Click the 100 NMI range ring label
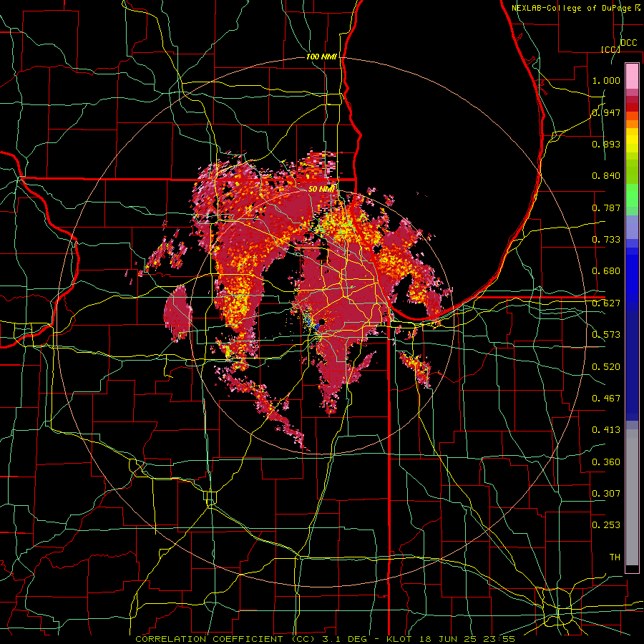 tap(321, 57)
